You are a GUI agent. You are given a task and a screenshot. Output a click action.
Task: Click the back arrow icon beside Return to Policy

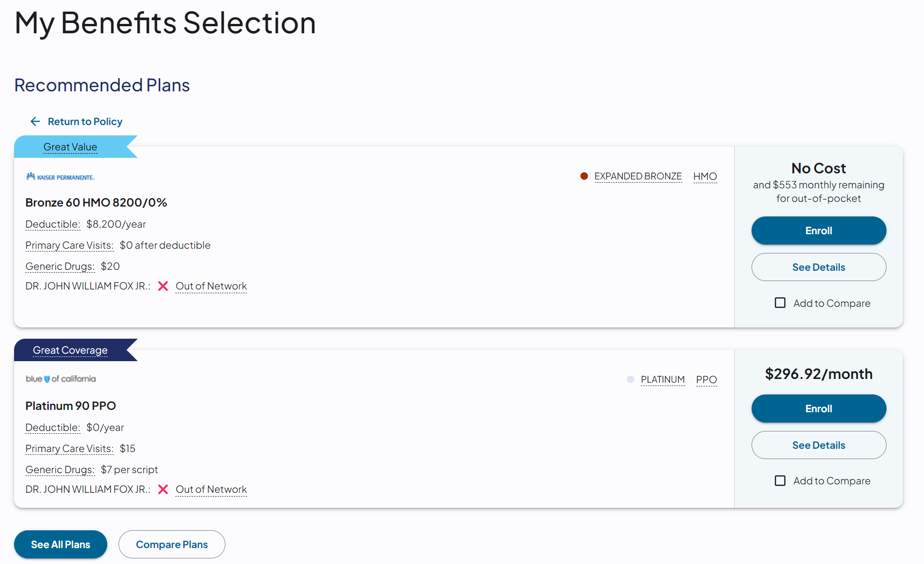tap(35, 122)
